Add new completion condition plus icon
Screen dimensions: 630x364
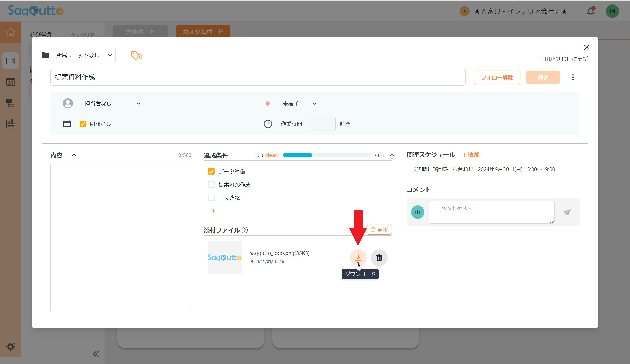(x=213, y=211)
